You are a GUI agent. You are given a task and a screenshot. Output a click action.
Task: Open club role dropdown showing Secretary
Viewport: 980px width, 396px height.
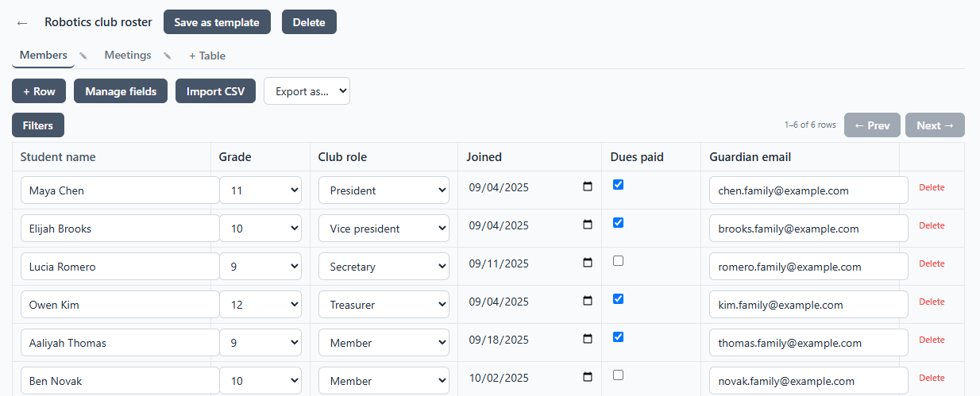point(384,267)
